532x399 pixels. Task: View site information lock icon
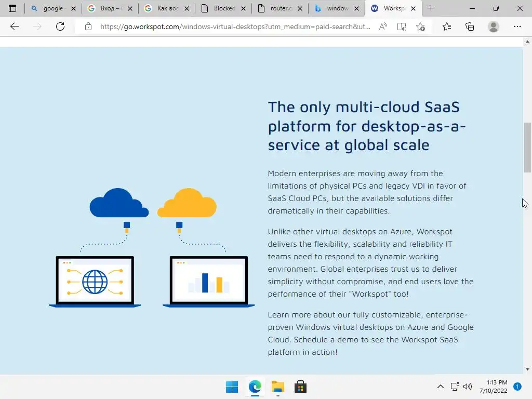[x=88, y=26]
